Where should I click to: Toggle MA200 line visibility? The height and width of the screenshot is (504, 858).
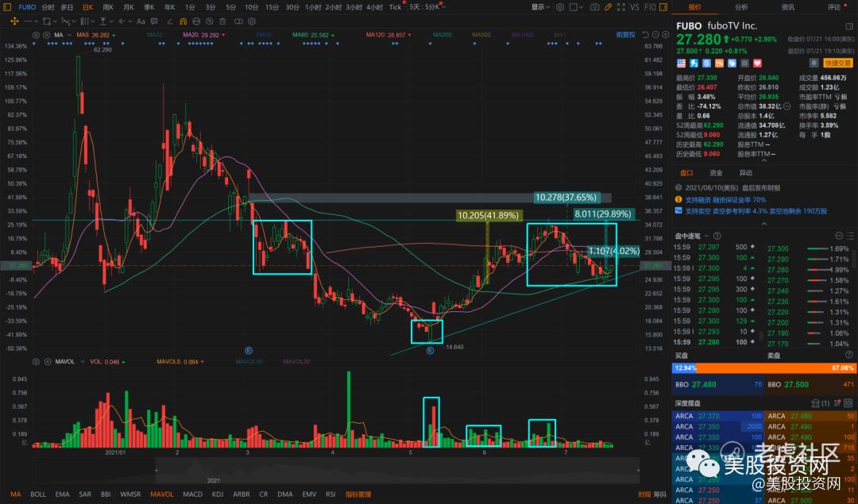coord(443,35)
